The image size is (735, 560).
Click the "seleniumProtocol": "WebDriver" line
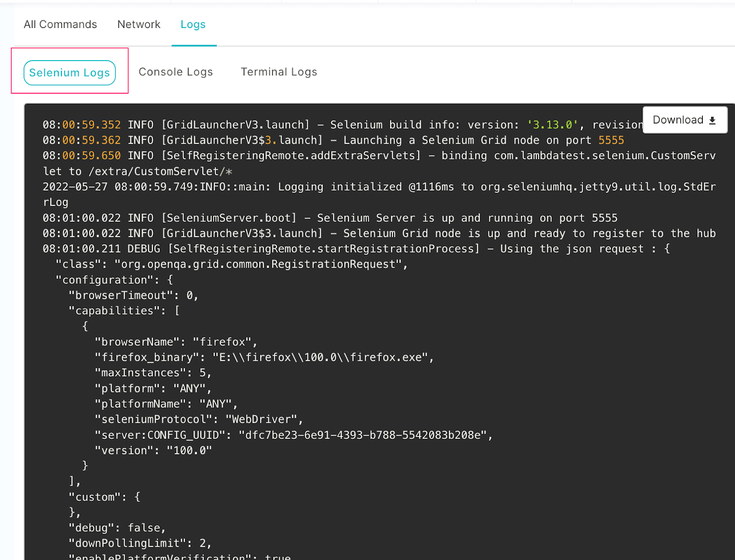pyautogui.click(x=199, y=420)
